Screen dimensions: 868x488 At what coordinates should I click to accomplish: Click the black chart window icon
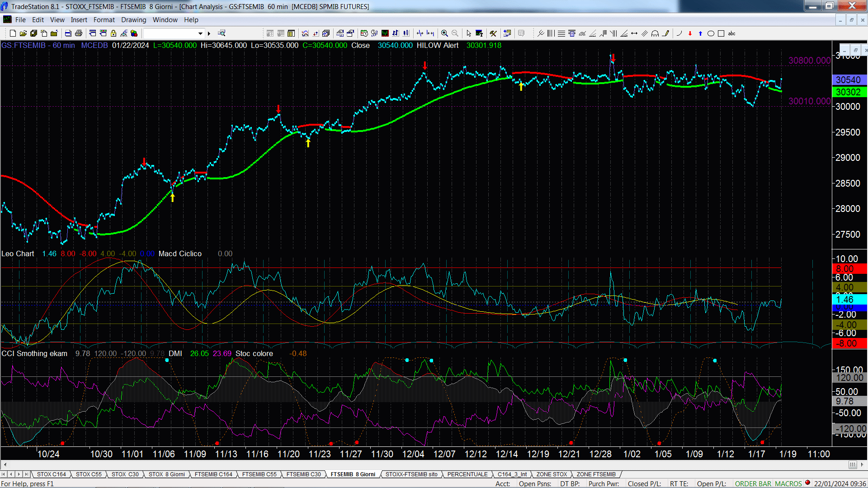385,33
